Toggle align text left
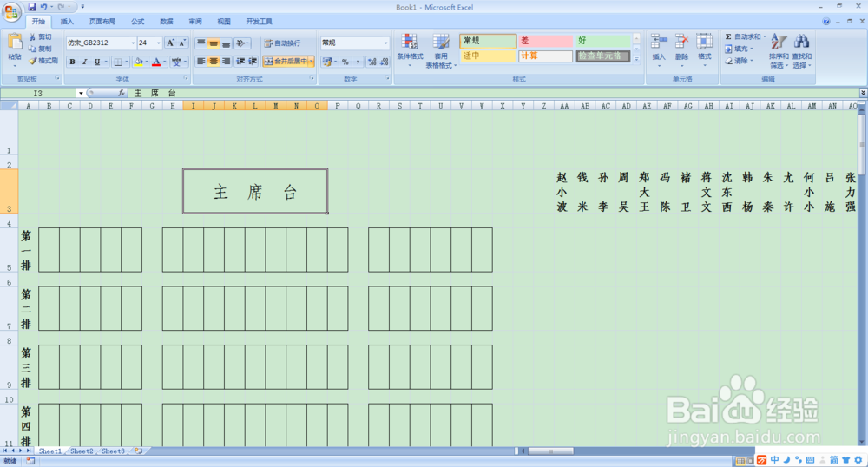This screenshot has width=868, height=467. [201, 62]
